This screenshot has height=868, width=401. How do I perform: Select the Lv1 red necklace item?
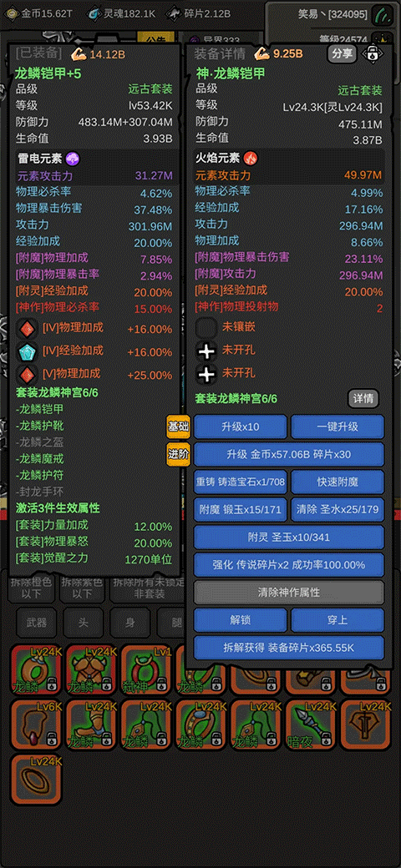point(145,669)
